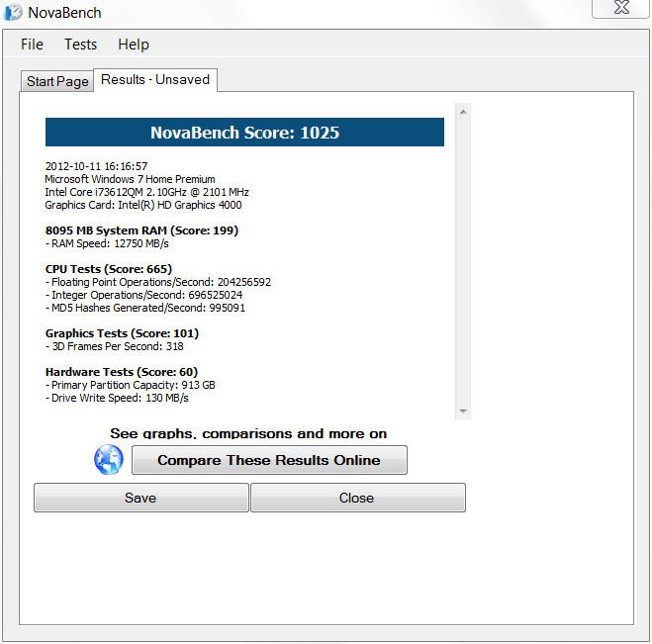Click MD5 Hashes Generated/Second: 995091 line
Viewport: 652px width, 644px height.
(145, 308)
